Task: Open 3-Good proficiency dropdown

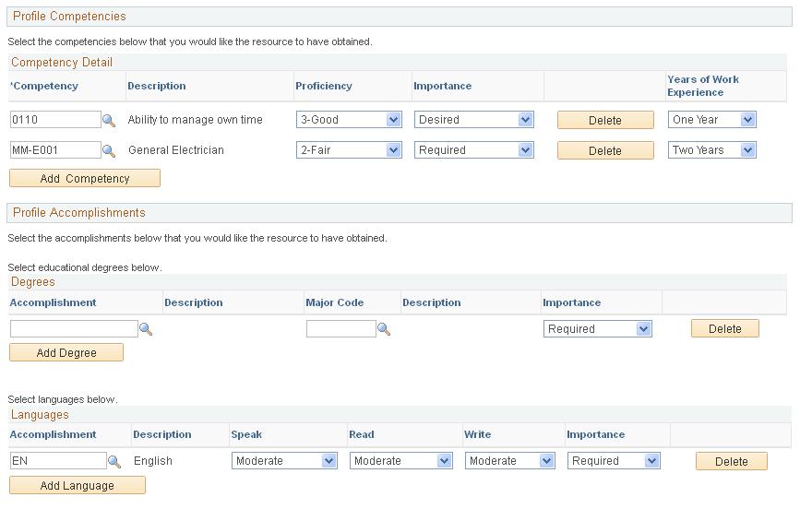Action: [349, 120]
